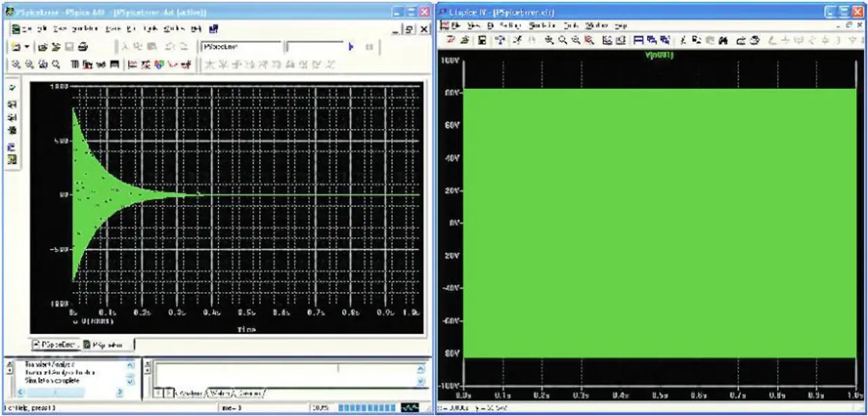Viewport: 868px width, 416px height.
Task: Click the PSpice simulation profile name box
Action: [240, 48]
